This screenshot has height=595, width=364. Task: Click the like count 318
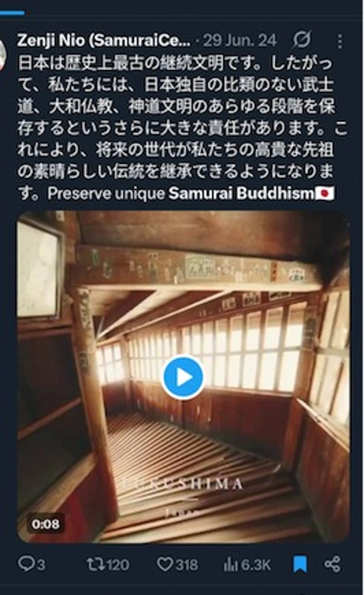click(x=186, y=565)
